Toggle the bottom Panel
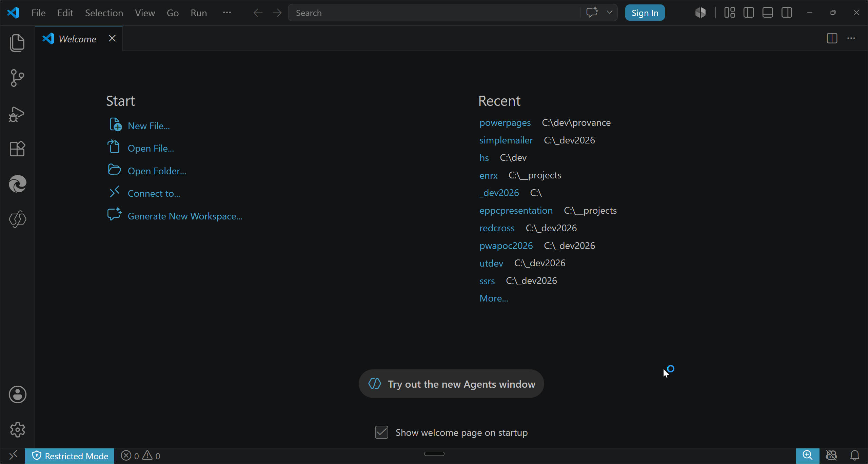 pyautogui.click(x=768, y=13)
